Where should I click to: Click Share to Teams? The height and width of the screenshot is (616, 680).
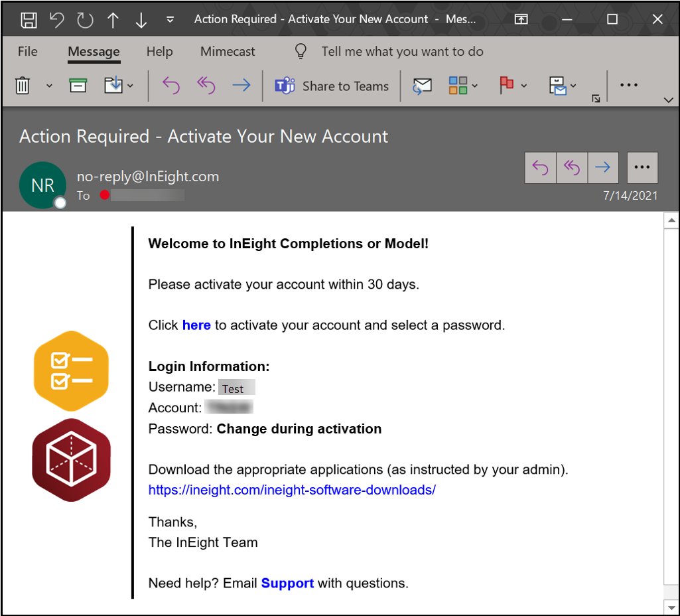tap(332, 86)
